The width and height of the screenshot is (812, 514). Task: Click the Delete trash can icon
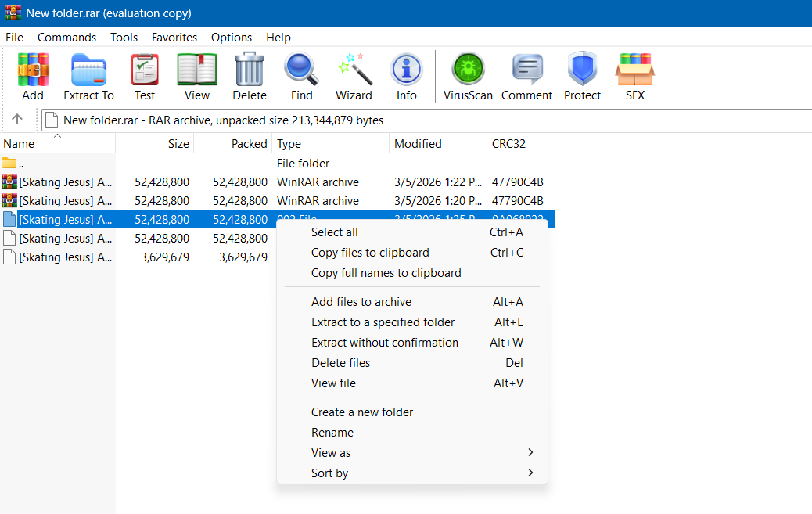tap(249, 69)
